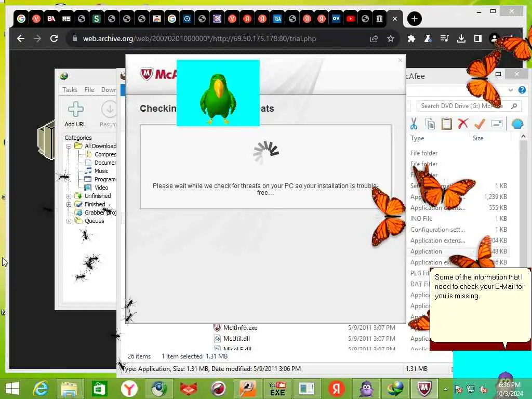This screenshot has width=532, height=399.
Task: Open File Explorer from the taskbar
Action: 70,389
